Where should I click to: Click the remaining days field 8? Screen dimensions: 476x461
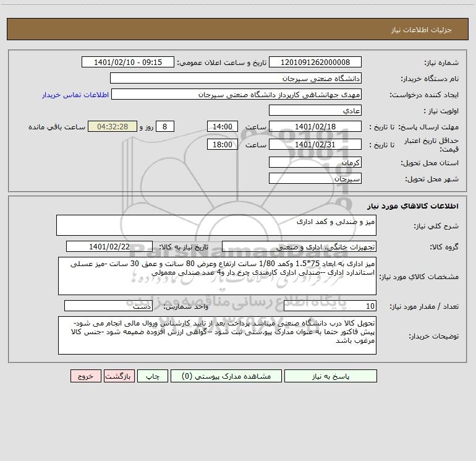tap(165, 126)
